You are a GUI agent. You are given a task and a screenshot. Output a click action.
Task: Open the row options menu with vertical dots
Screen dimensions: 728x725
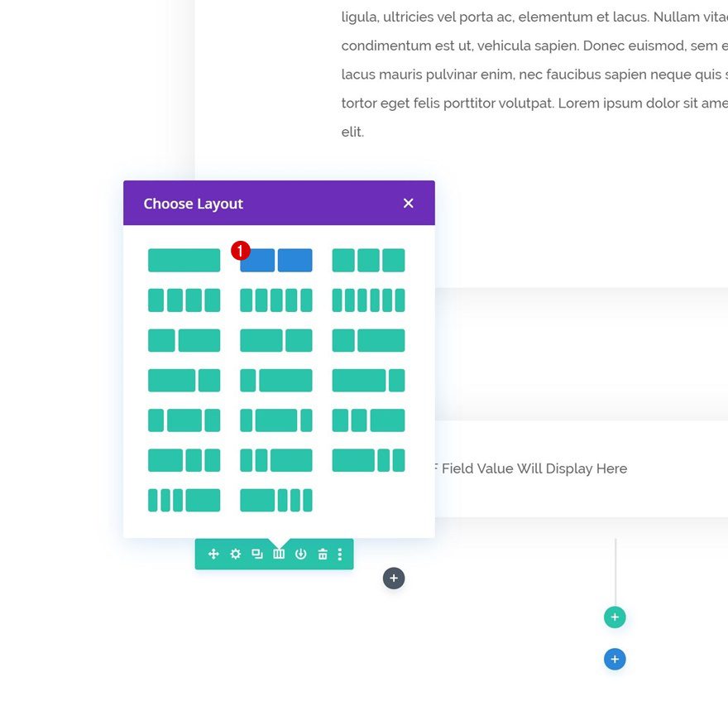339,554
